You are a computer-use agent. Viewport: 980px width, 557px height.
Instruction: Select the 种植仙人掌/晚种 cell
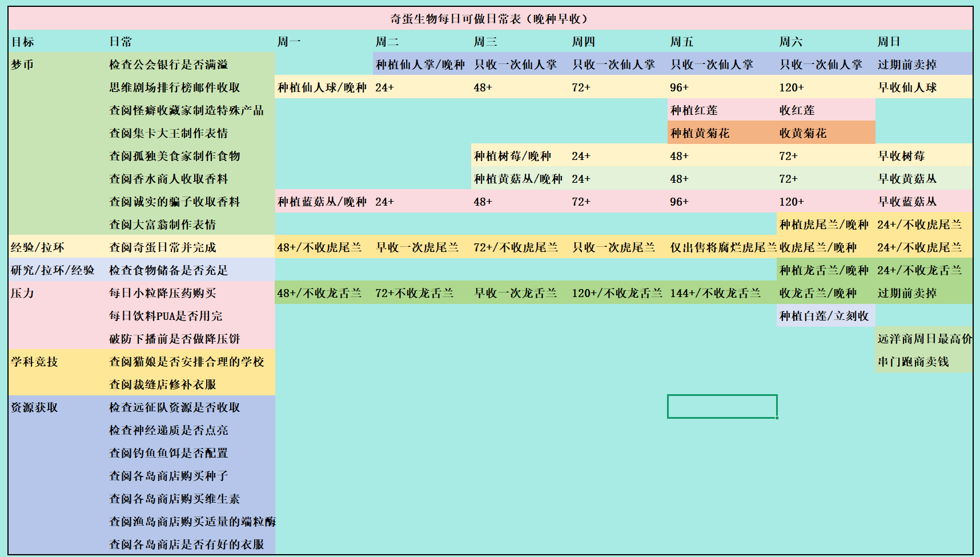(421, 65)
